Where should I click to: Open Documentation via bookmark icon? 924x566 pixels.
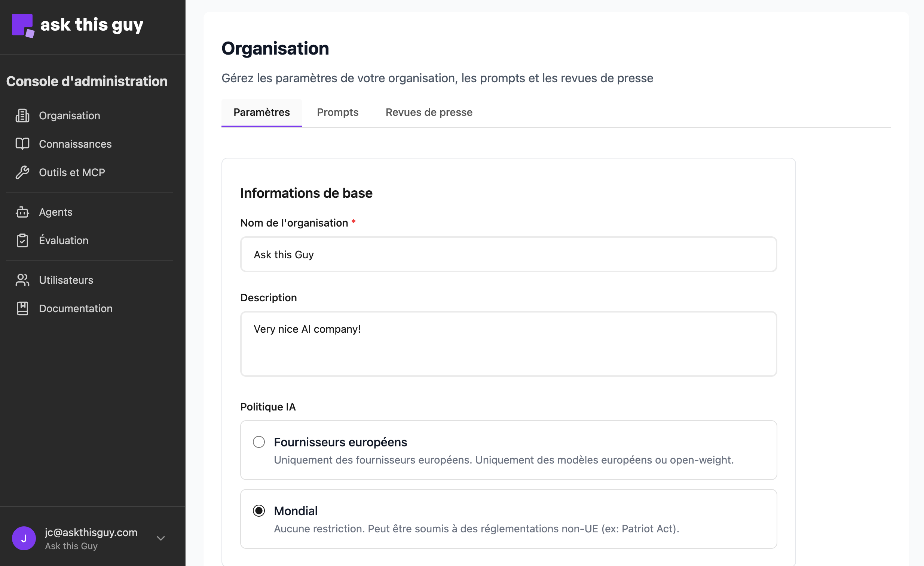click(22, 308)
